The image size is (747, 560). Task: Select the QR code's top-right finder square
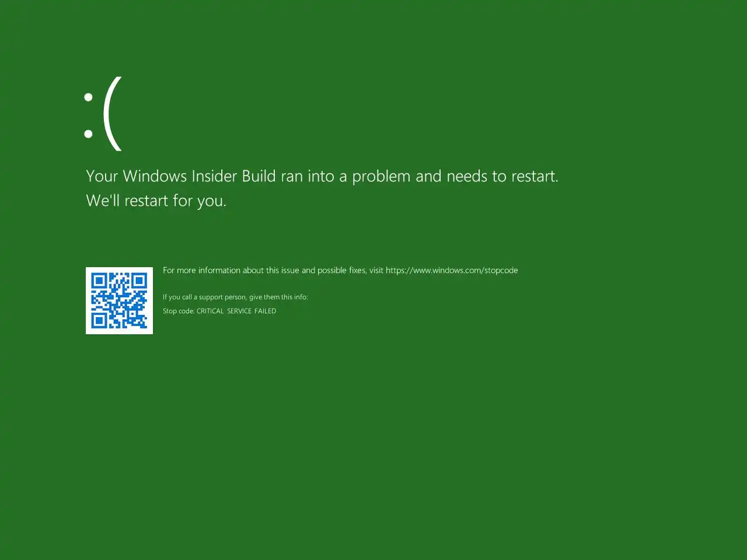pyautogui.click(x=139, y=281)
